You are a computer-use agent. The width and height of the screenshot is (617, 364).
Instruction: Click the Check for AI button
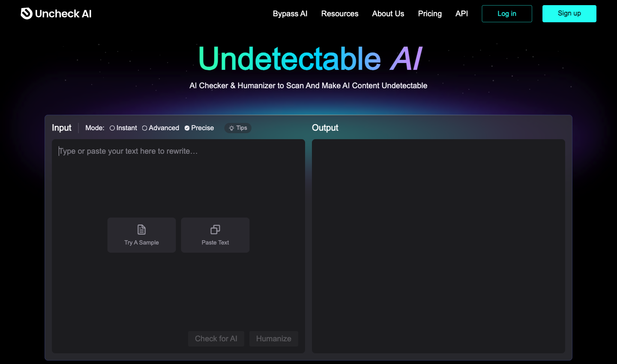216,339
